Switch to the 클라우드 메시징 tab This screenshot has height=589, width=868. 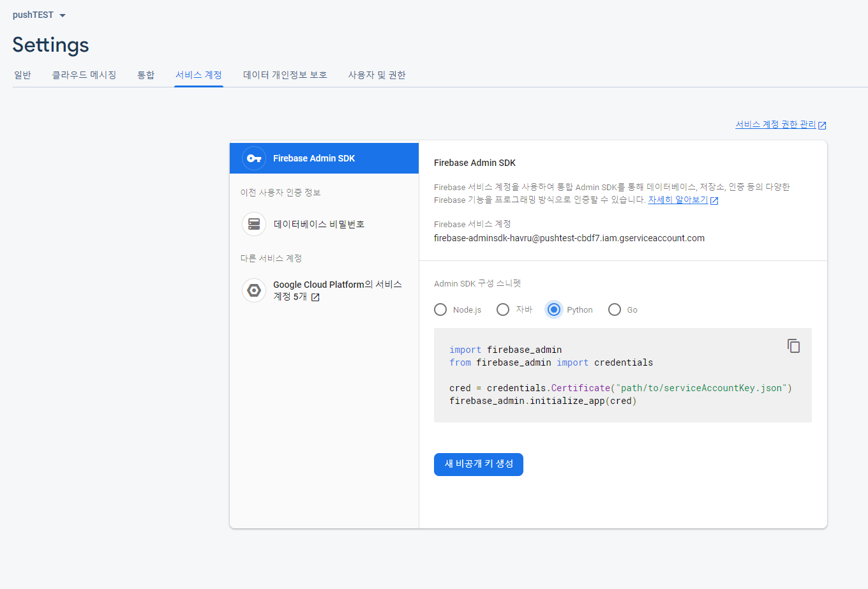point(84,75)
